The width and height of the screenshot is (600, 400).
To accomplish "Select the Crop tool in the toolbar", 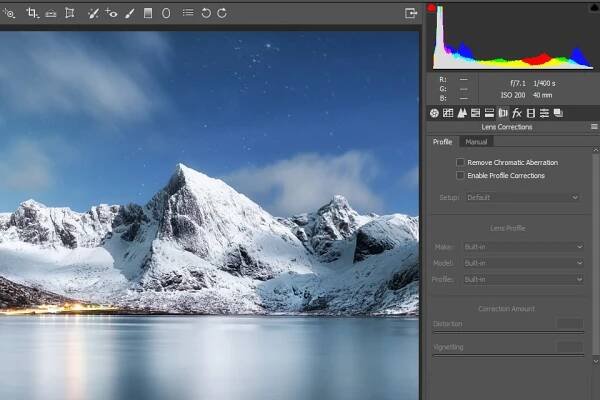I will tap(32, 13).
